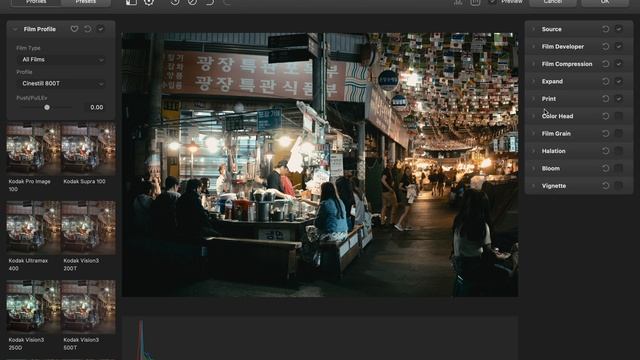This screenshot has width=640, height=360.
Task: Reset the Film Developer settings
Action: [x=605, y=47]
